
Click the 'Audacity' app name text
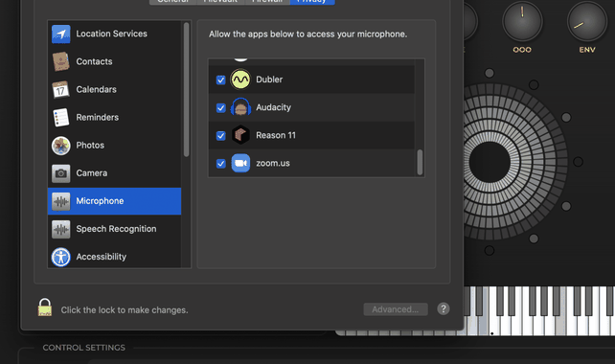click(x=273, y=107)
